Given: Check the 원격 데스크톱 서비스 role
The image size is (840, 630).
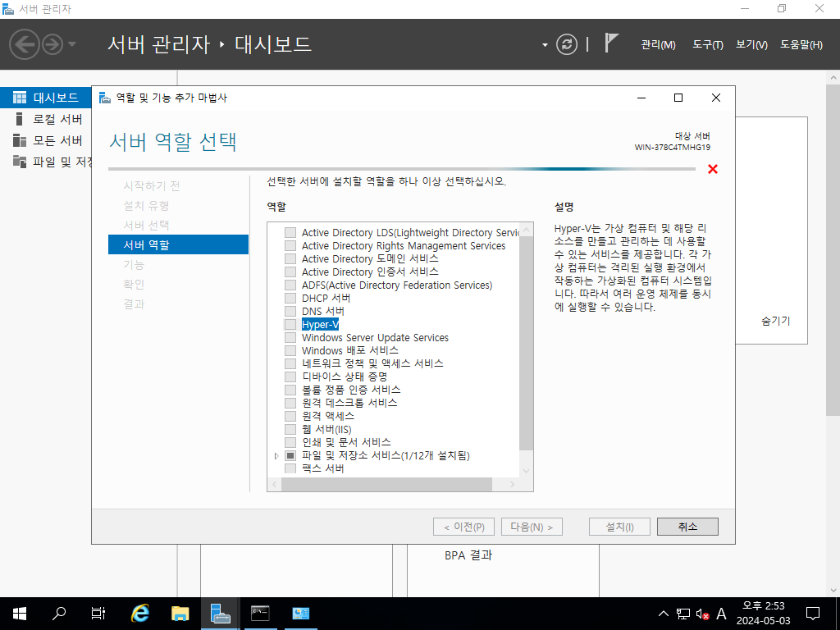Looking at the screenshot, I should pyautogui.click(x=290, y=403).
